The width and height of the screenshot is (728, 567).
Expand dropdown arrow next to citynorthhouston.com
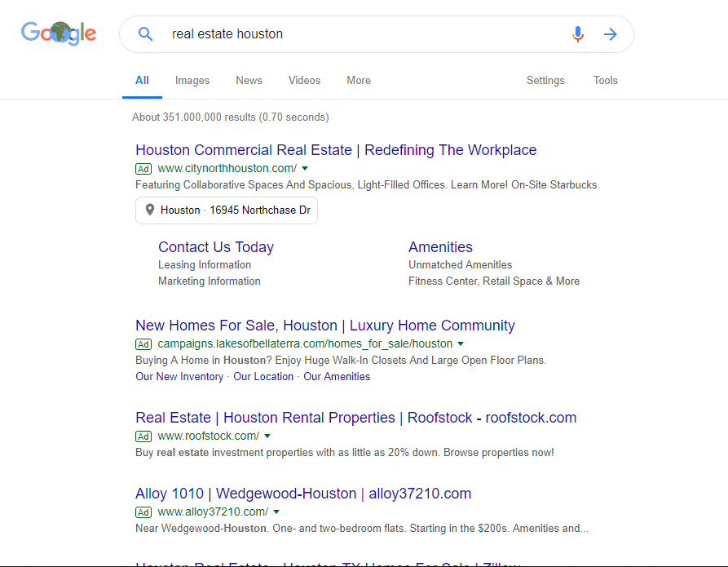pos(305,168)
